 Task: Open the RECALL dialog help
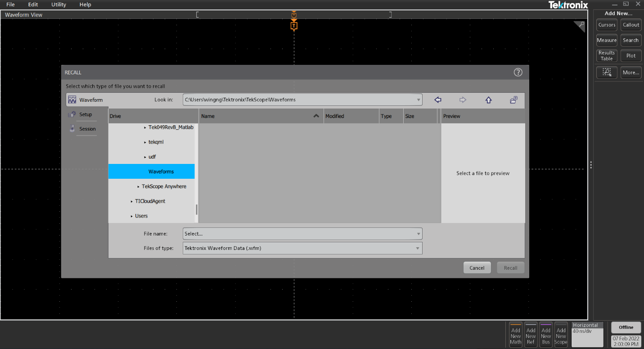(518, 72)
